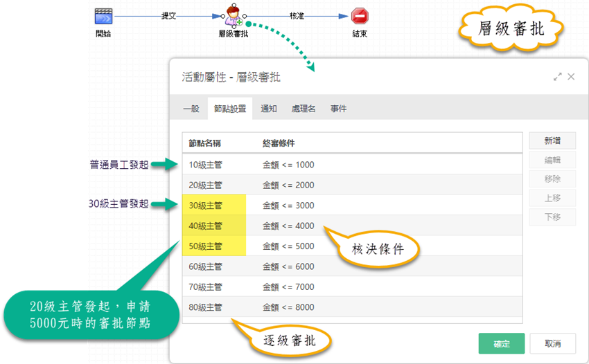589x364 pixels.
Task: Click the condition 金額 <= 7000
Action: click(x=288, y=286)
